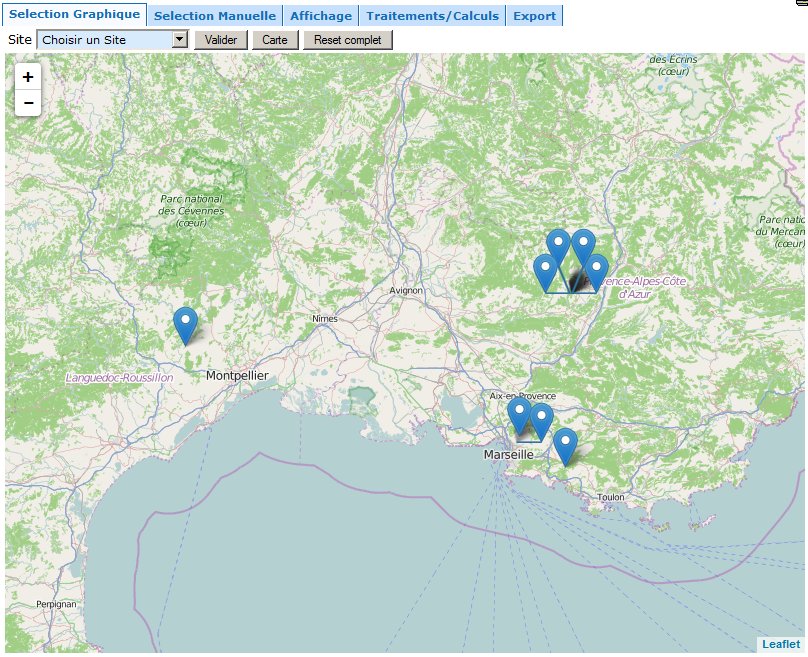Viewport: 808px width, 657px height.
Task: Switch to the Selection Manuelle tab
Action: pos(215,16)
